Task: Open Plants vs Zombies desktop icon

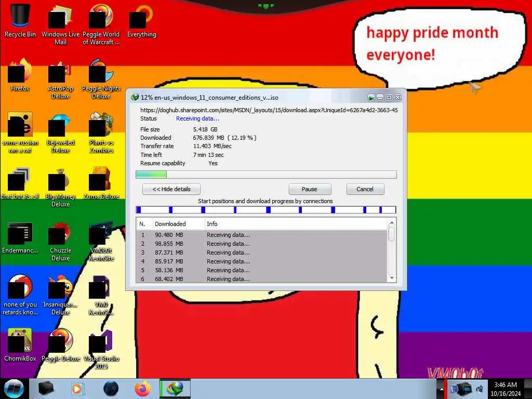Action: pos(101,132)
